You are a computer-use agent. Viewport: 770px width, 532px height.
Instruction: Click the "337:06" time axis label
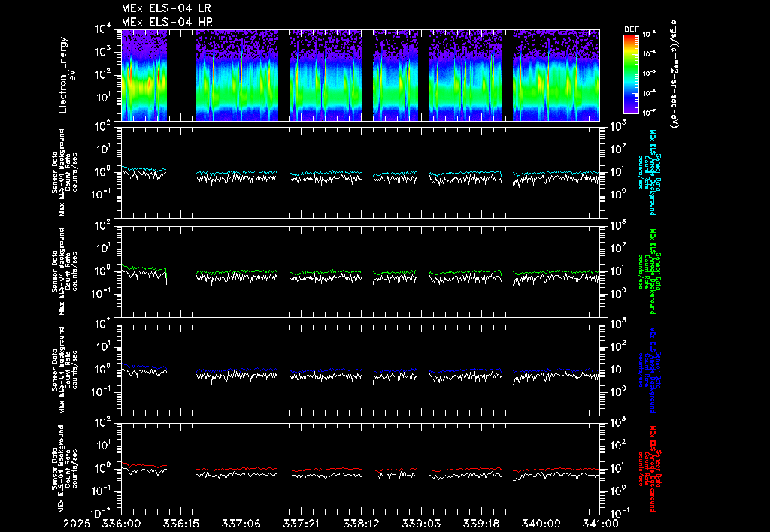[x=241, y=524]
